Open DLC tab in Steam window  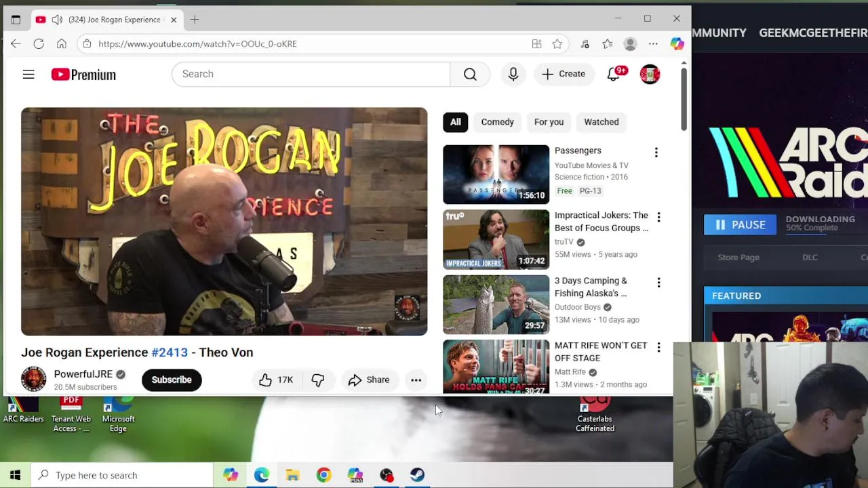point(810,258)
